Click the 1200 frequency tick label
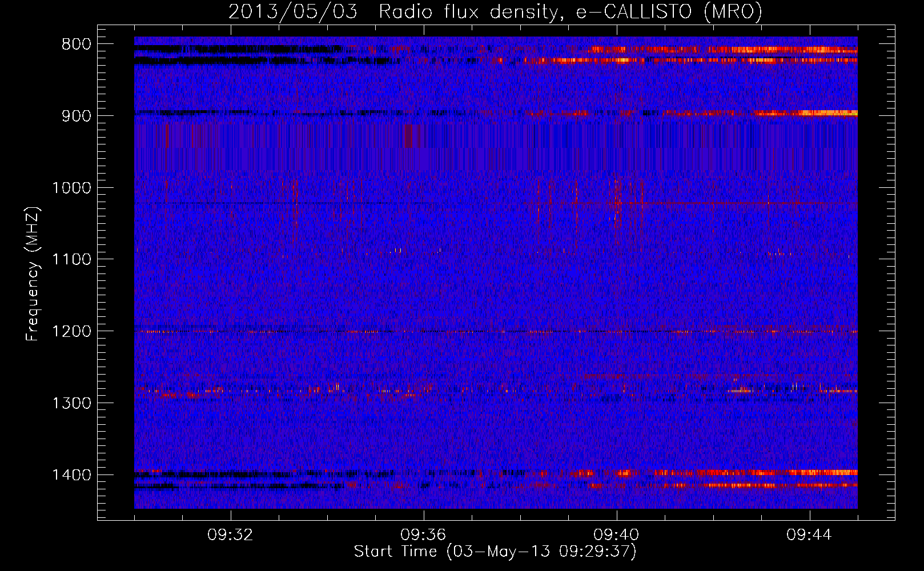The image size is (924, 571). point(71,331)
